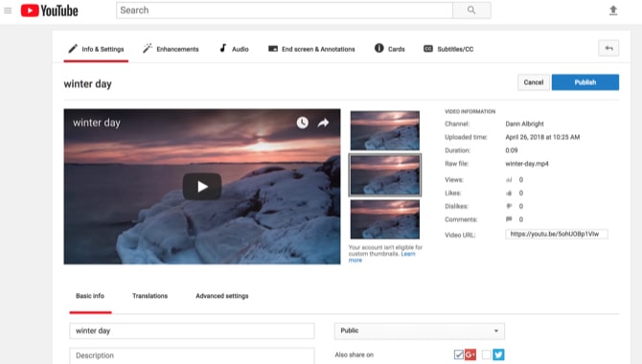Click the Cancel button

click(x=534, y=82)
